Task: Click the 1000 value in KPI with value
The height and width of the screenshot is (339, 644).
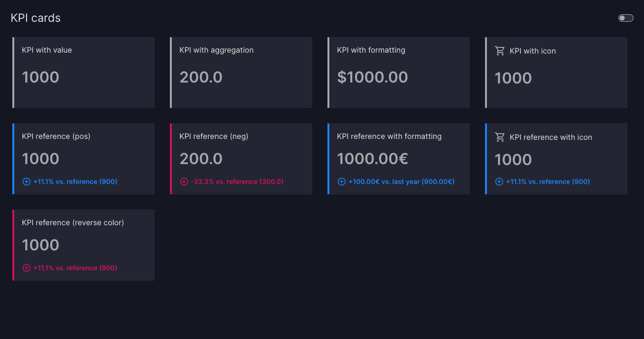Action: (41, 77)
